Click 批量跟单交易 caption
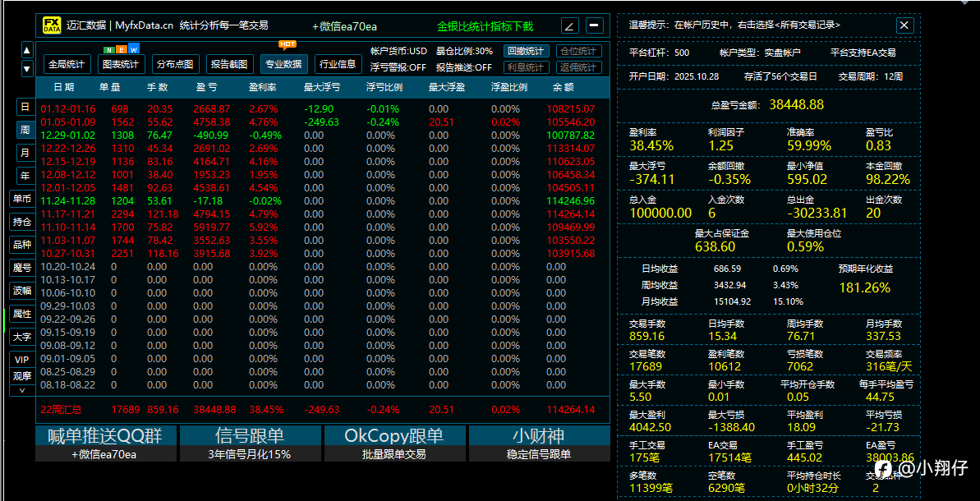This screenshot has height=501, width=980. 394,454
